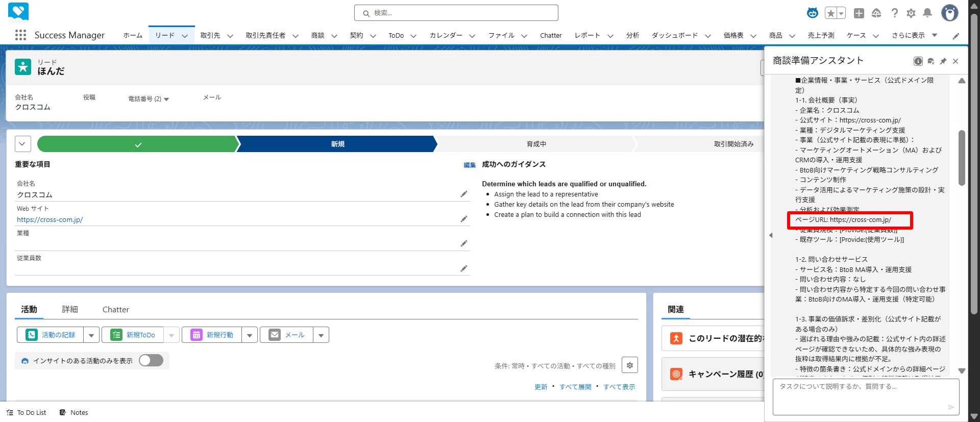Expand the 取引先 tab dropdown chevron
The width and height of the screenshot is (980, 422).
230,36
